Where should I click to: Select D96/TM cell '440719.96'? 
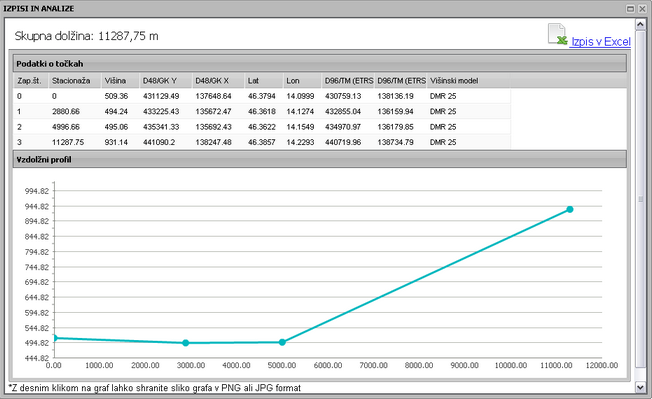(x=343, y=142)
